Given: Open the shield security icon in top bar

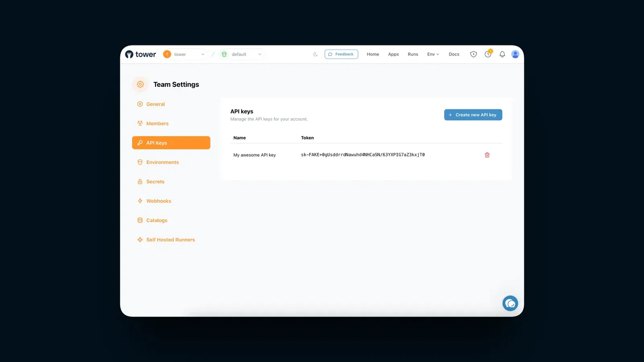Looking at the screenshot, I should (x=473, y=54).
